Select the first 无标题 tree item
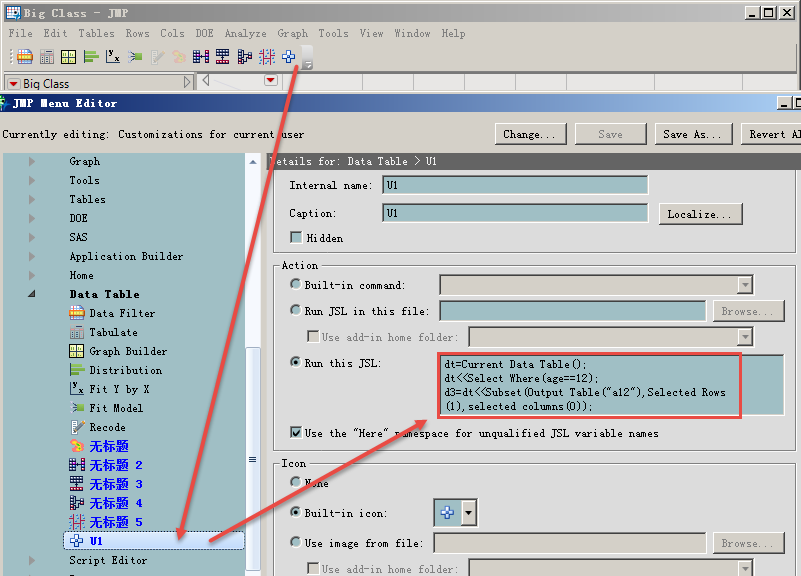The height and width of the screenshot is (576, 801). coord(99,446)
